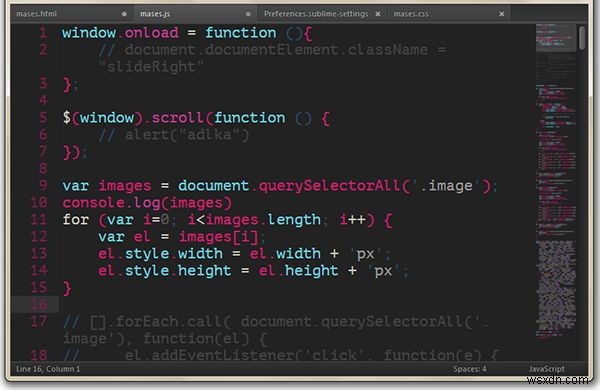The width and height of the screenshot is (600, 390).
Task: Click the vertical scrollbar thumb
Action: pos(582,38)
